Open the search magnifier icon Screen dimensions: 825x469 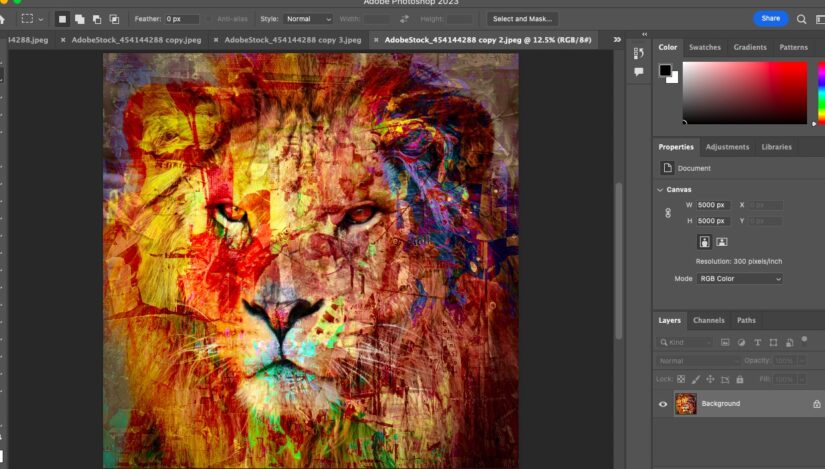coord(801,19)
